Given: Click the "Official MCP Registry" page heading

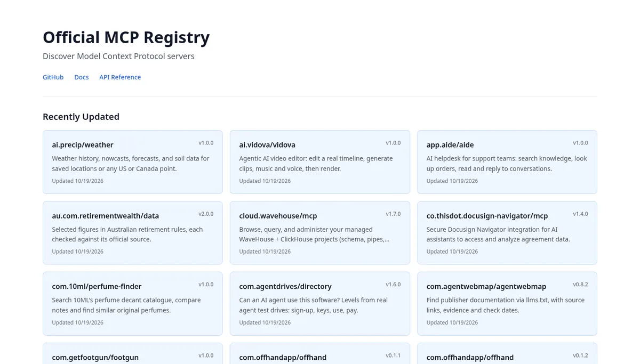Looking at the screenshot, I should pos(126,37).
